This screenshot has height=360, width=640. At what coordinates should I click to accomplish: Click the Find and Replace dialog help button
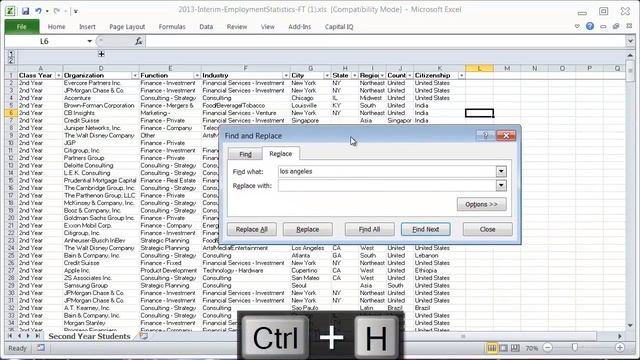click(485, 136)
